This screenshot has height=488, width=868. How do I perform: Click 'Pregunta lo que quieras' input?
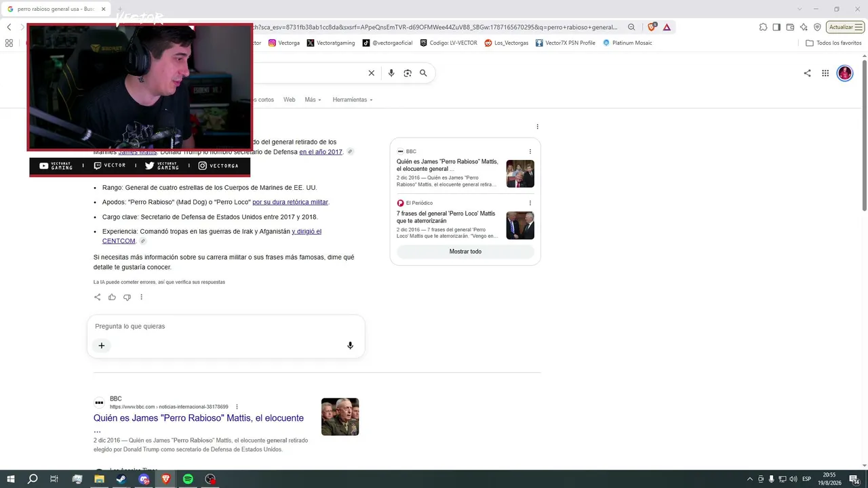point(226,326)
